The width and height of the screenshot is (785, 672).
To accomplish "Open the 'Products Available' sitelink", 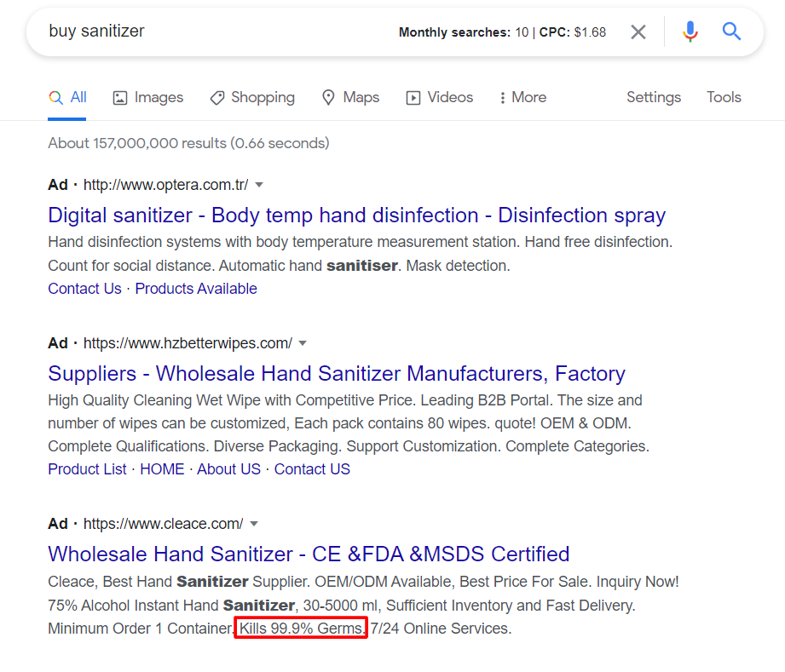I will coord(196,289).
